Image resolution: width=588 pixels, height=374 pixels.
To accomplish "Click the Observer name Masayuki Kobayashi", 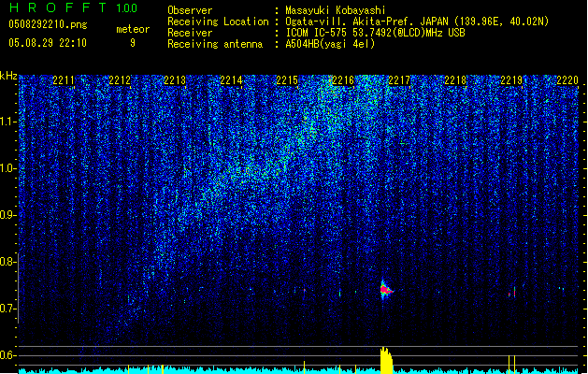I will pyautogui.click(x=335, y=10).
